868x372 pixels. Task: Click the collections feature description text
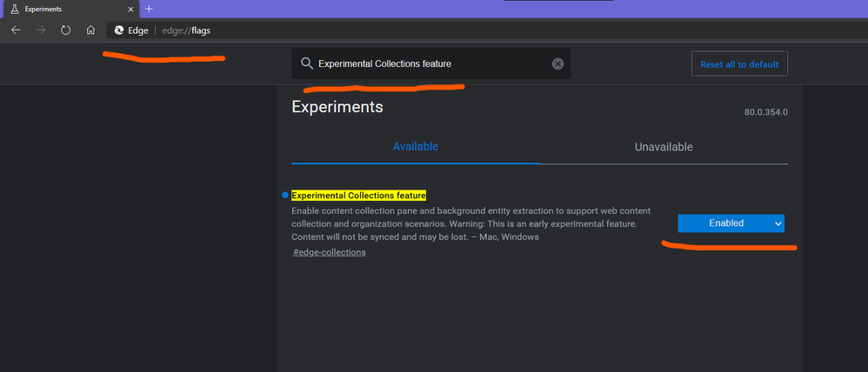point(471,223)
